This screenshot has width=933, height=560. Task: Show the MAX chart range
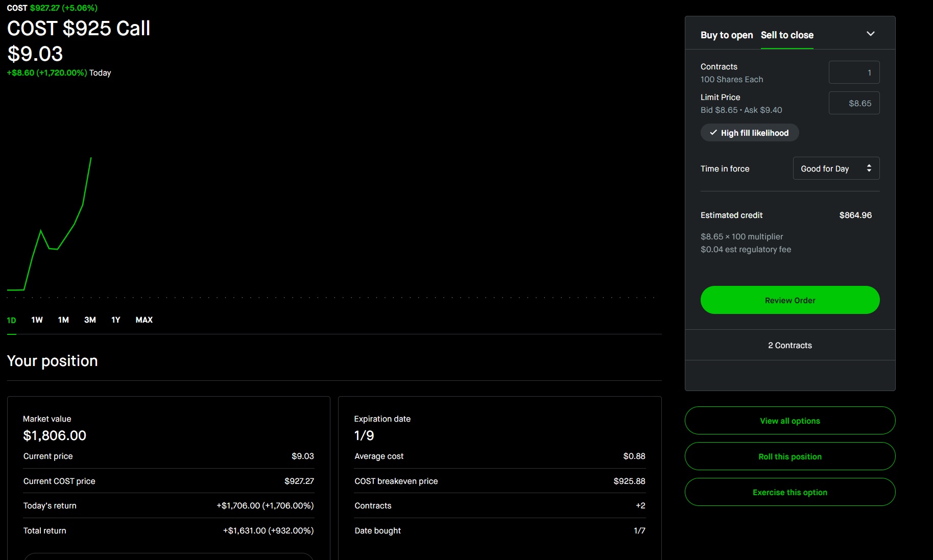pos(144,320)
